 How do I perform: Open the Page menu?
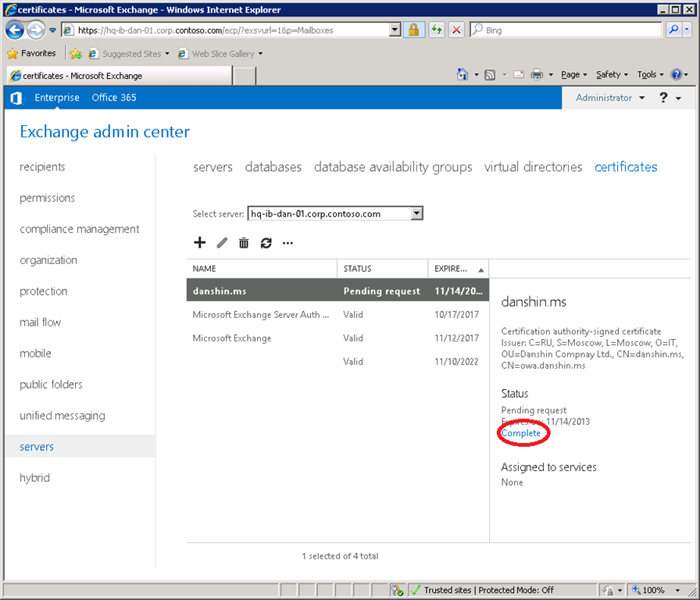pyautogui.click(x=573, y=74)
